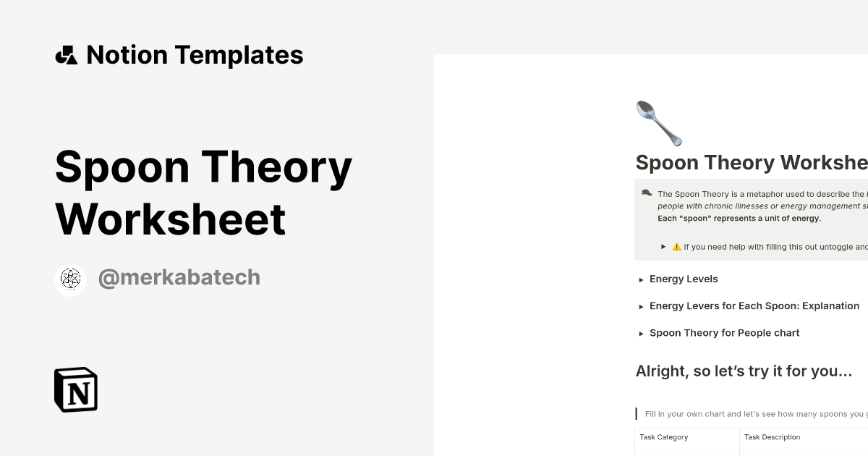Click the large spoon page icon
This screenshot has height=456, width=868.
point(658,123)
